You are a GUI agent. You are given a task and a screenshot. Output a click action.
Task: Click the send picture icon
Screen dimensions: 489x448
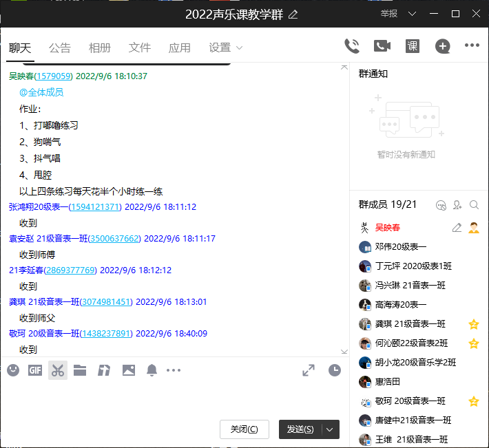pyautogui.click(x=129, y=370)
